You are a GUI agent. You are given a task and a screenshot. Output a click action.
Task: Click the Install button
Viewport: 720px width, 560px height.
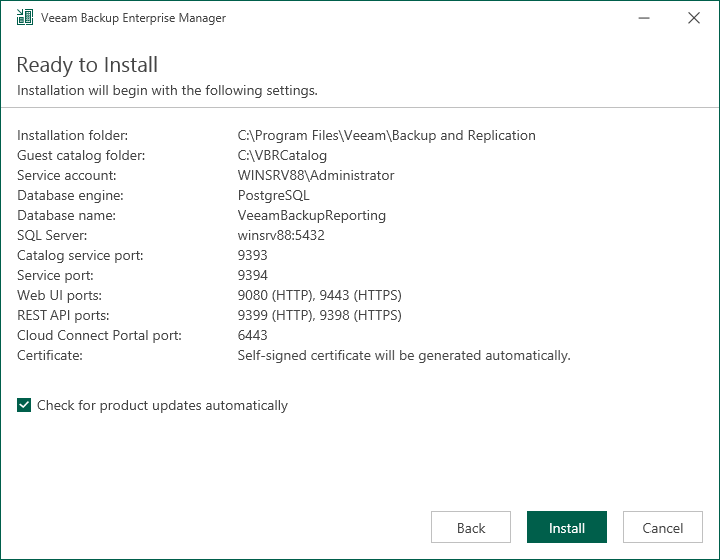[567, 528]
